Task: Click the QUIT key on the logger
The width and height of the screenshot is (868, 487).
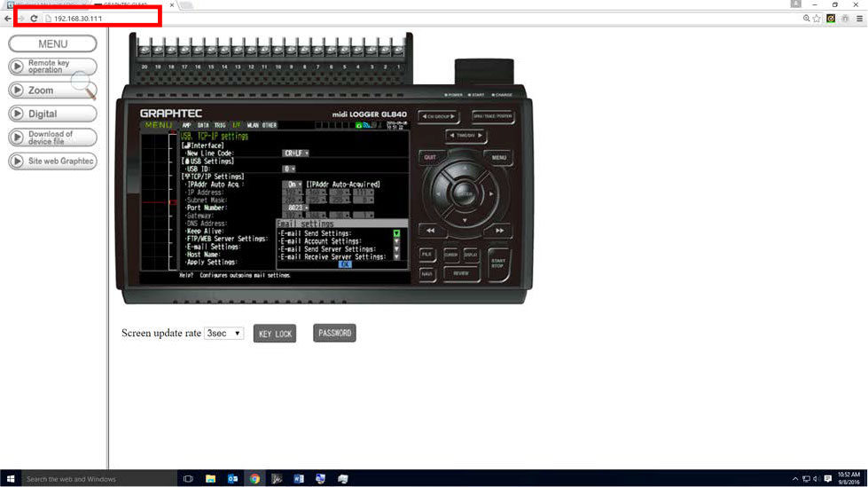Action: pos(430,157)
